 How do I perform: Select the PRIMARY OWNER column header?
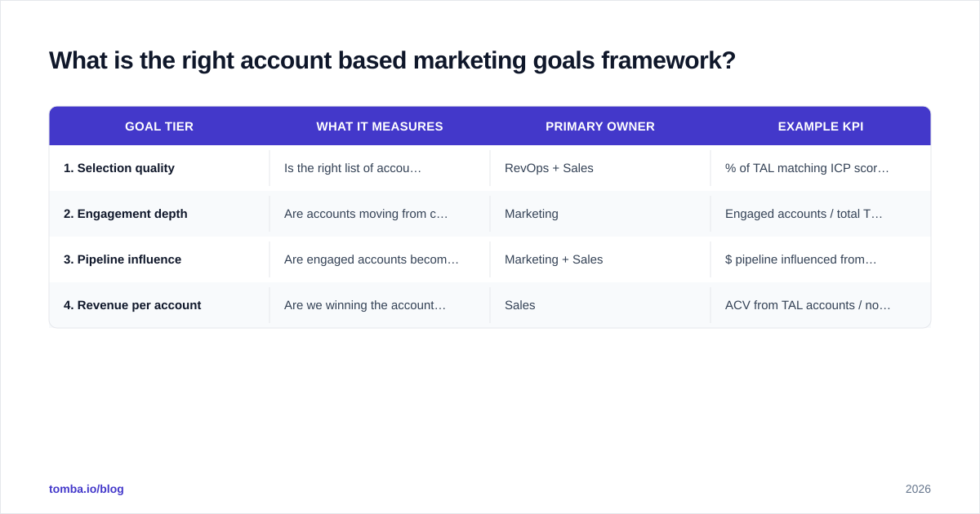(600, 126)
